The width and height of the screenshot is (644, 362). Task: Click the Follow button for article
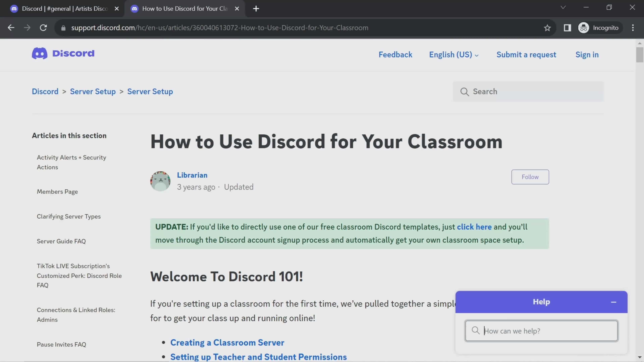pos(530,177)
